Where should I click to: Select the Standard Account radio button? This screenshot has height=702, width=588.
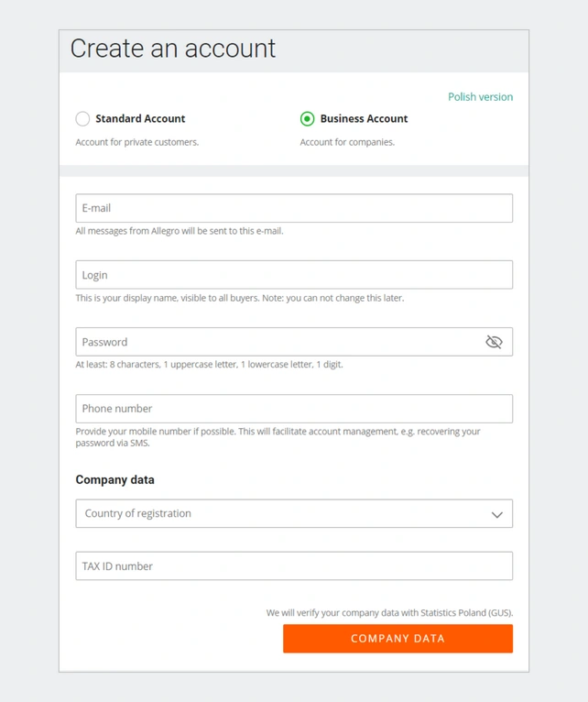(x=82, y=118)
